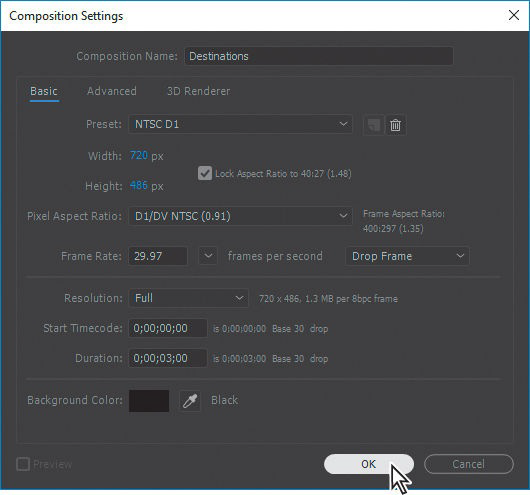Click the Composition Name field

coord(319,56)
